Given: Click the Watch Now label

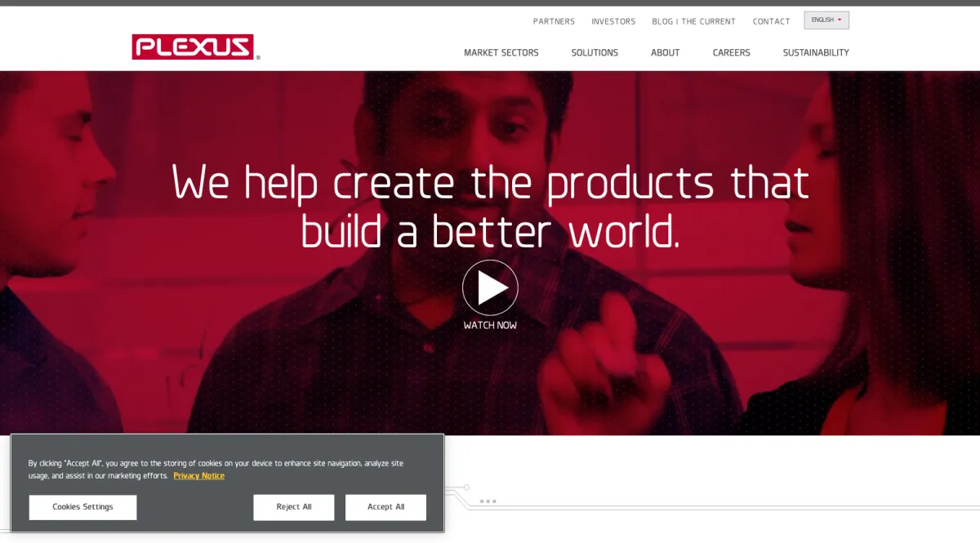Looking at the screenshot, I should [x=490, y=325].
